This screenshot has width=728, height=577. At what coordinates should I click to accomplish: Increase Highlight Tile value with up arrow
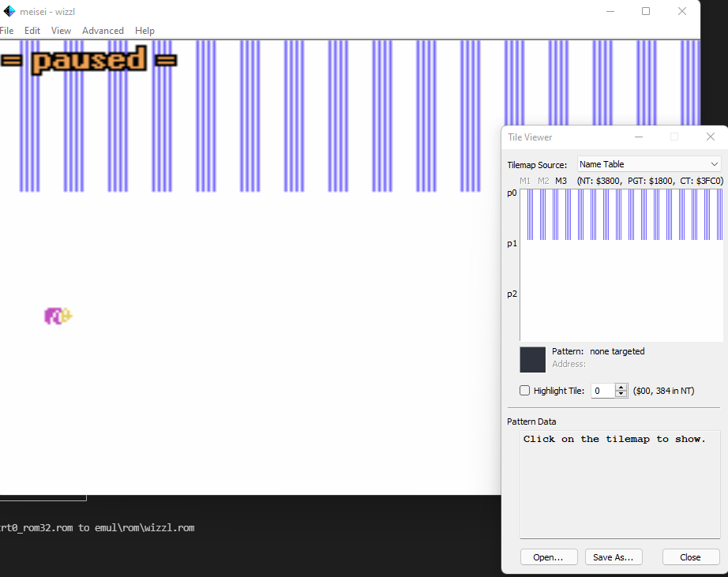pos(621,387)
